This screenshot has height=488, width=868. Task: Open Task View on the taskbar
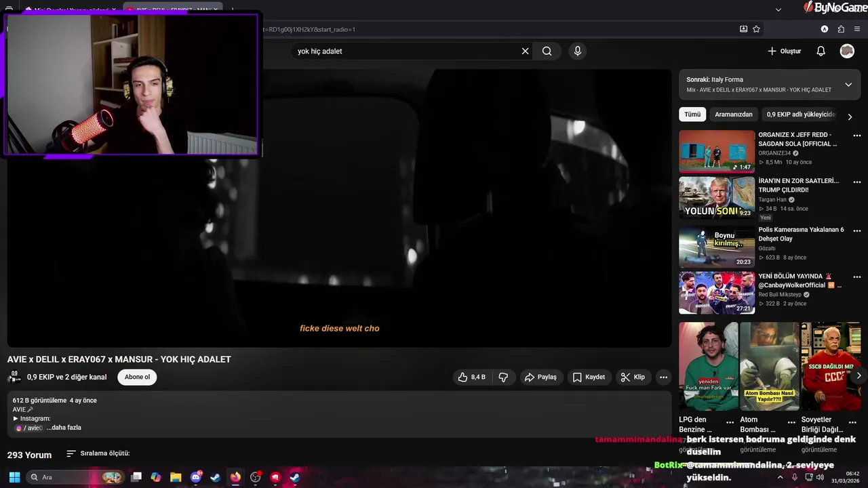(x=136, y=477)
